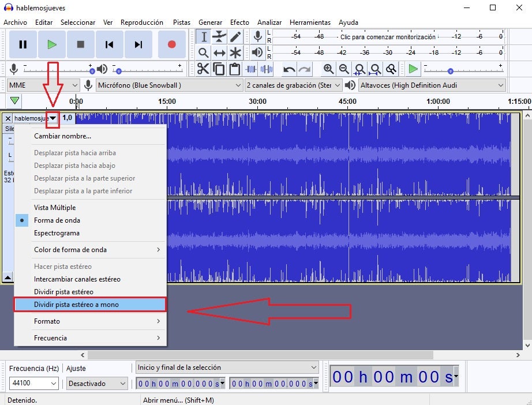Select the Time Shift tool
532x405 pixels.
tap(219, 52)
